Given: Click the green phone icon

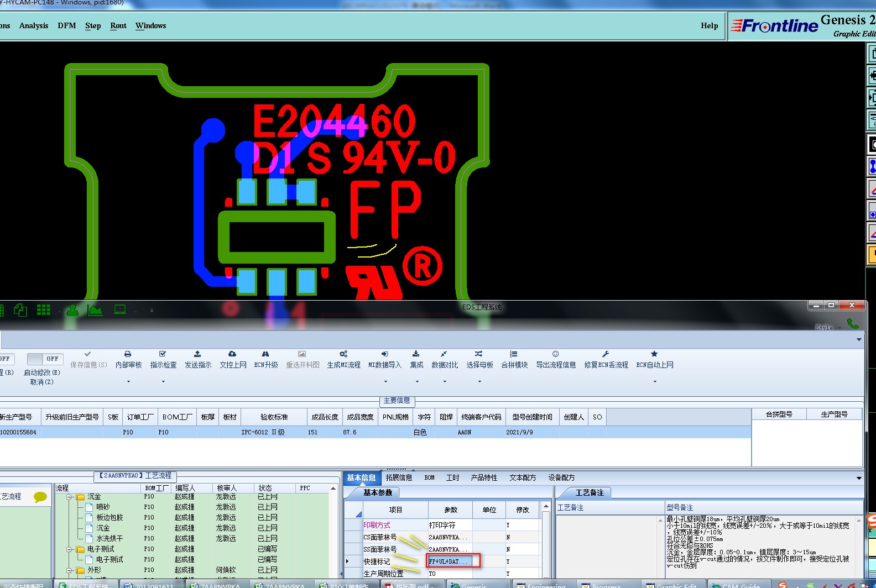Looking at the screenshot, I should (853, 323).
